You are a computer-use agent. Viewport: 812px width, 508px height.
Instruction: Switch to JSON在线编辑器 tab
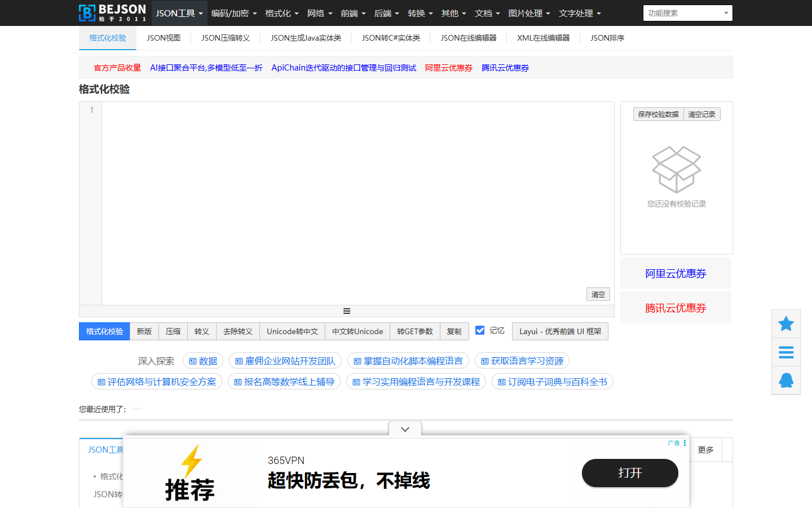click(x=469, y=38)
